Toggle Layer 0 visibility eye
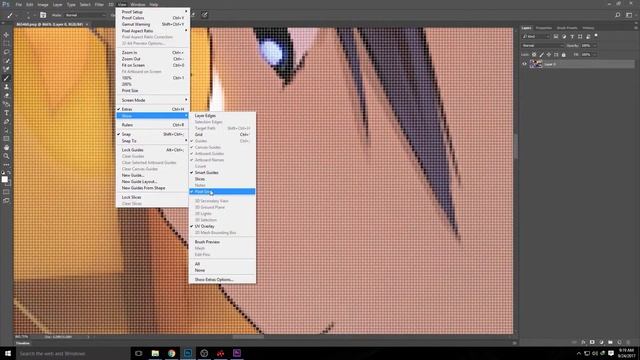 tap(524, 64)
